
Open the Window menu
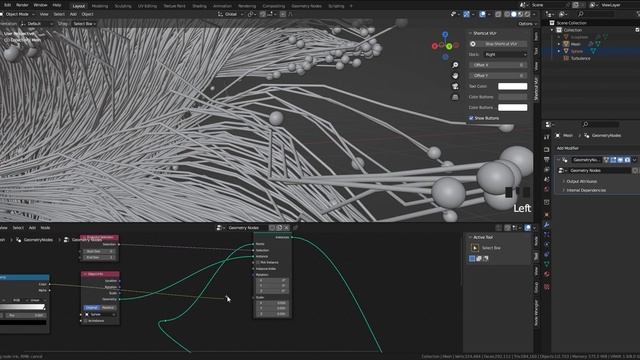click(x=40, y=5)
